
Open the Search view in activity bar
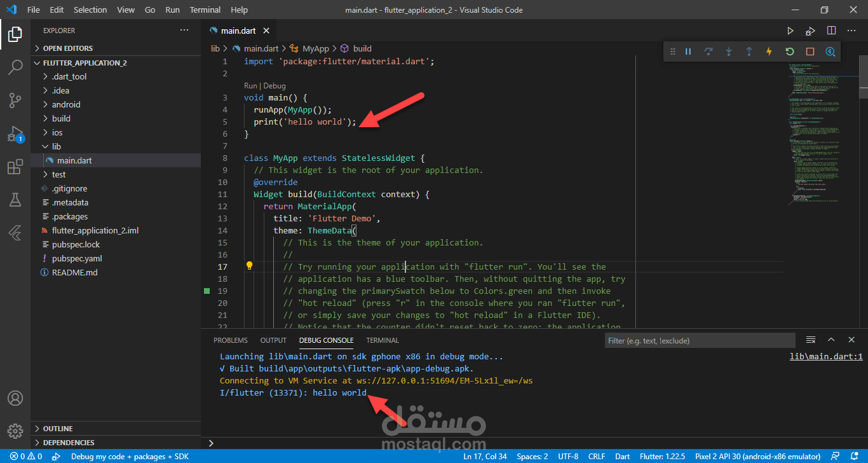(x=15, y=67)
